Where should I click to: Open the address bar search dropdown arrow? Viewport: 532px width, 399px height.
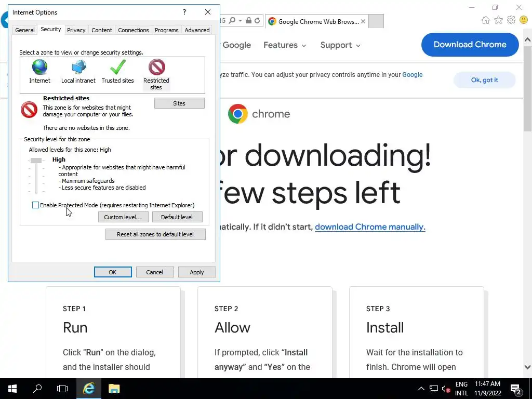click(x=240, y=21)
